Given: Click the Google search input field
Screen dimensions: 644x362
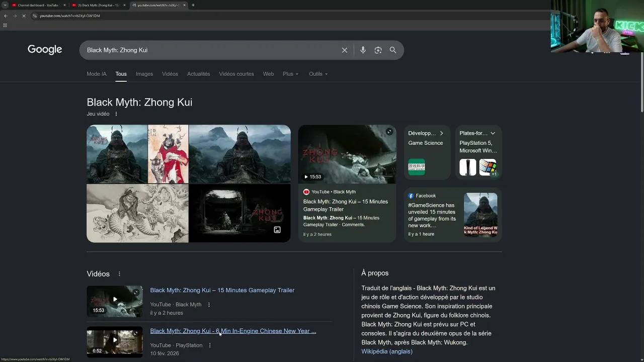Looking at the screenshot, I should 211,50.
